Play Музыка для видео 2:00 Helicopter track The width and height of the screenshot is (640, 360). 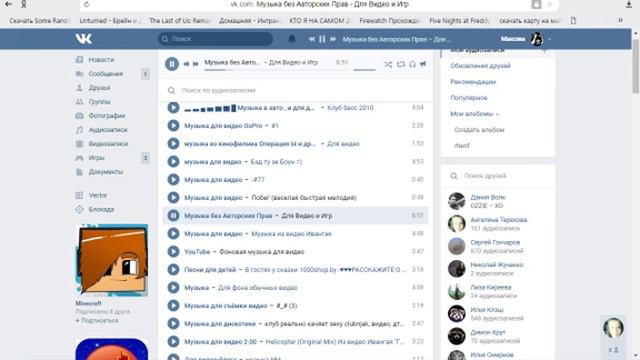click(173, 341)
